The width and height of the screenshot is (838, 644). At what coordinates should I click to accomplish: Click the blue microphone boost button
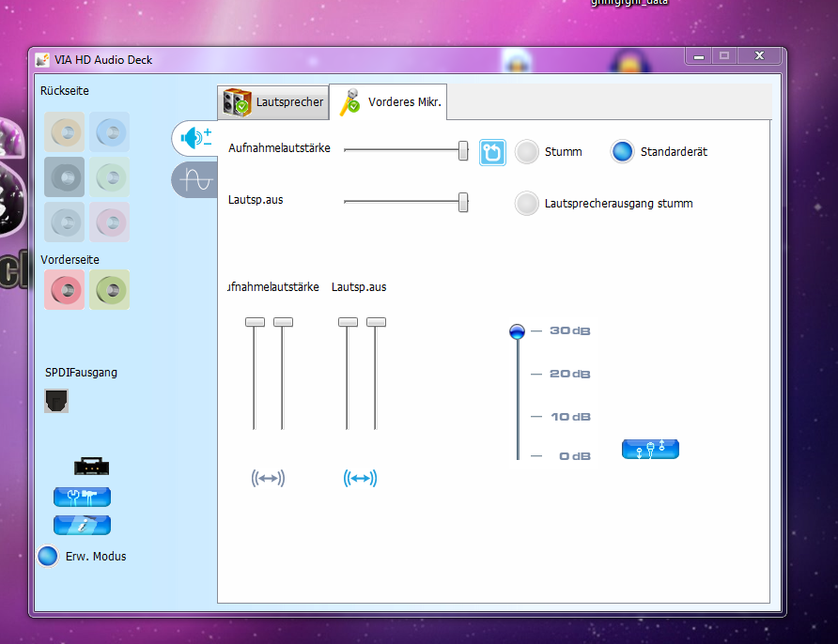650,449
